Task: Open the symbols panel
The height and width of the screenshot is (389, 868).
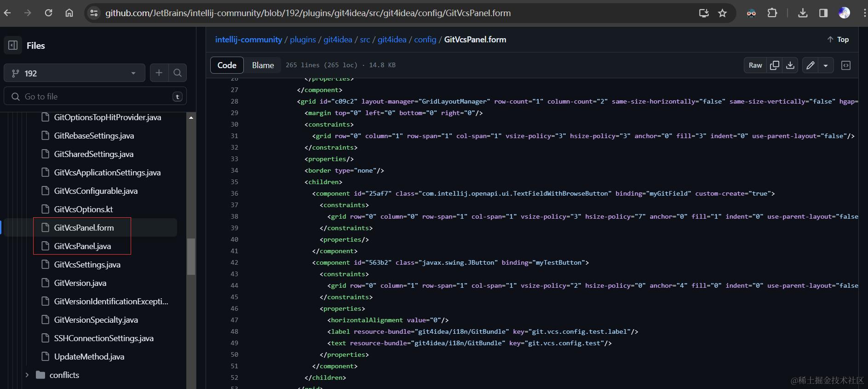Action: (x=846, y=65)
